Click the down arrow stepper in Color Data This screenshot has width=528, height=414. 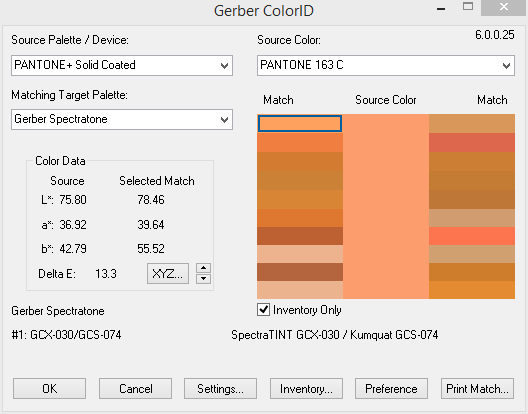[203, 279]
